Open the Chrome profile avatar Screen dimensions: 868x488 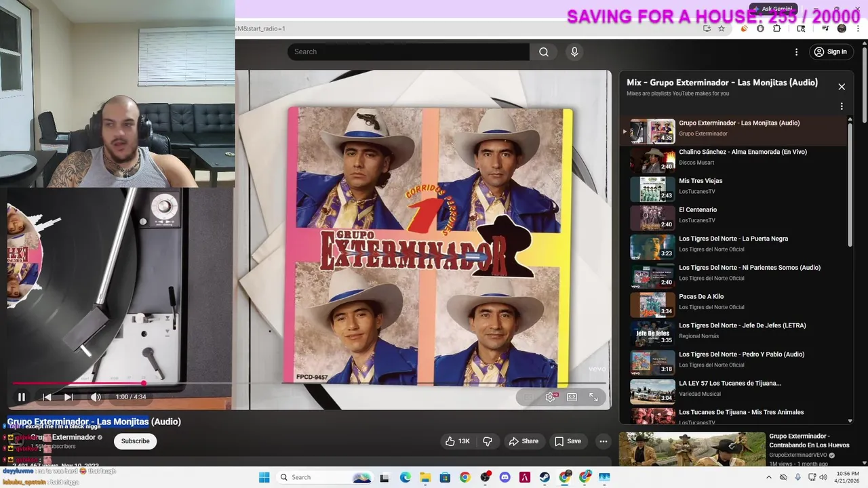coord(842,28)
